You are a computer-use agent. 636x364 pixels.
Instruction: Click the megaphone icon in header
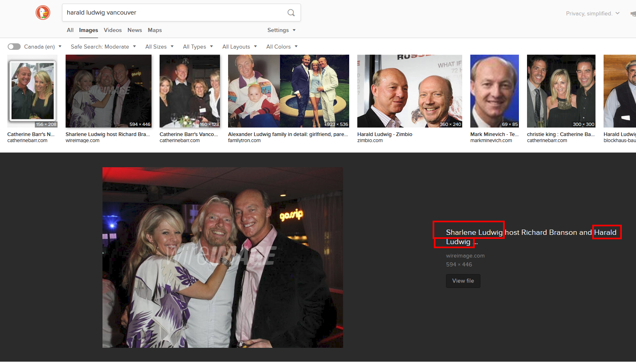coord(633,14)
